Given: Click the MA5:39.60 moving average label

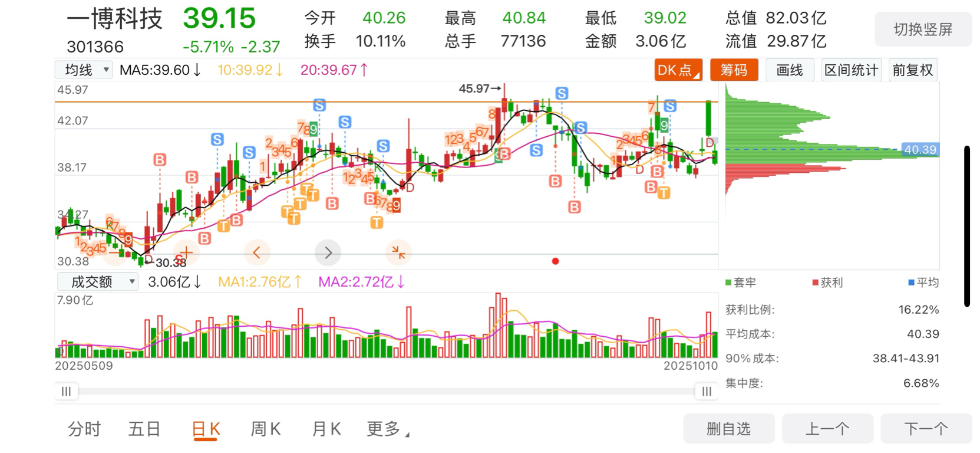Looking at the screenshot, I should pyautogui.click(x=160, y=70).
